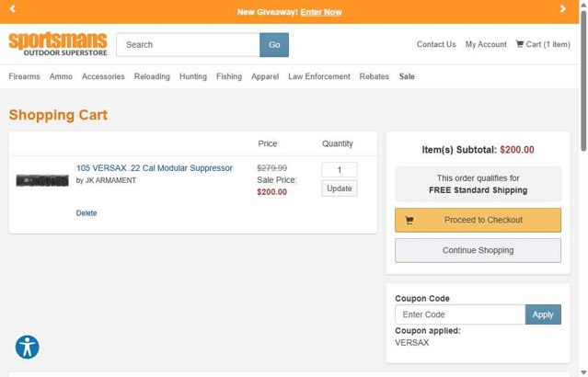Click the coupon Enter Code field

click(460, 314)
